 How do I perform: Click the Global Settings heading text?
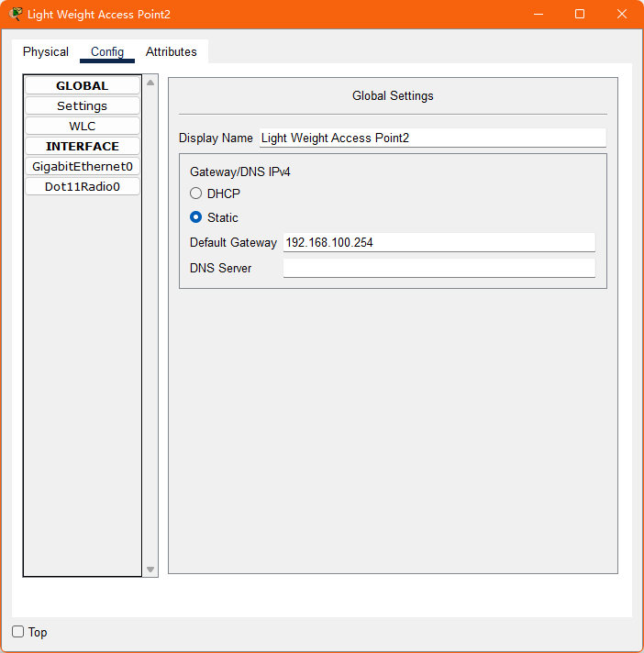(393, 95)
